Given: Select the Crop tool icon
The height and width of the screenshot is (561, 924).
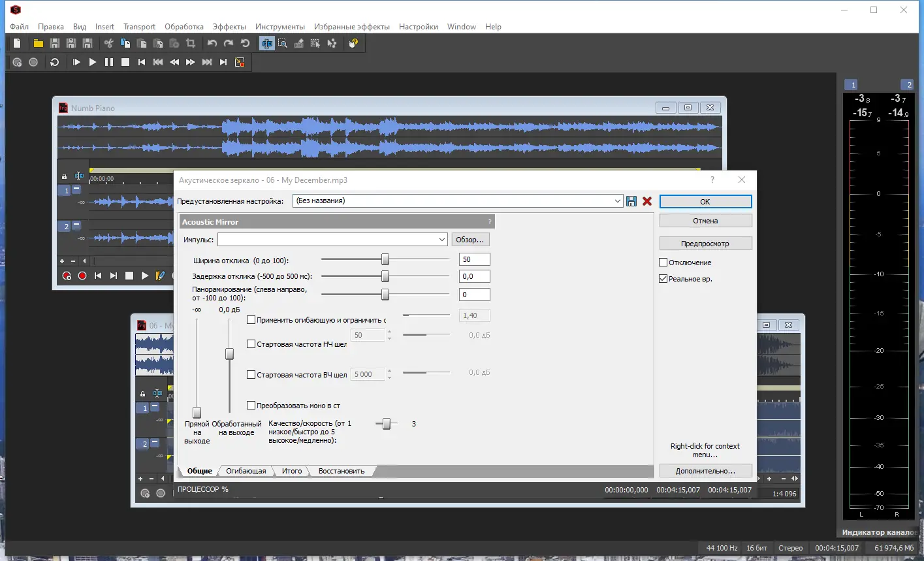Looking at the screenshot, I should [191, 43].
